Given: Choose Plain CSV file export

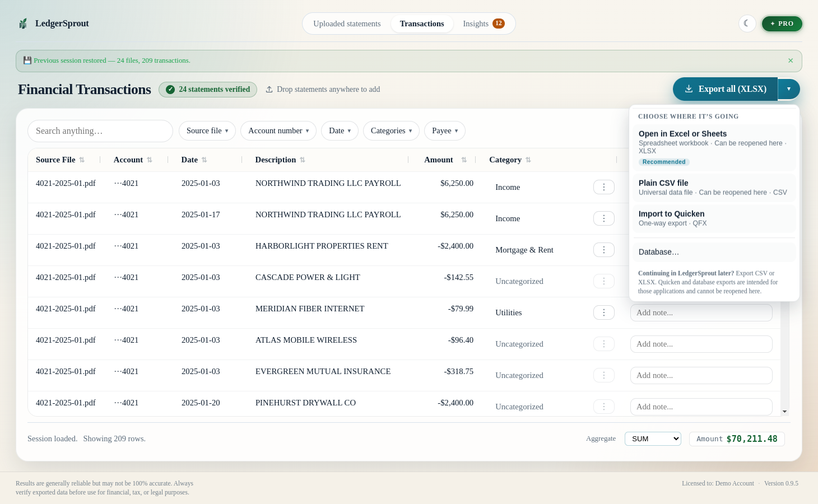Looking at the screenshot, I should pos(714,188).
